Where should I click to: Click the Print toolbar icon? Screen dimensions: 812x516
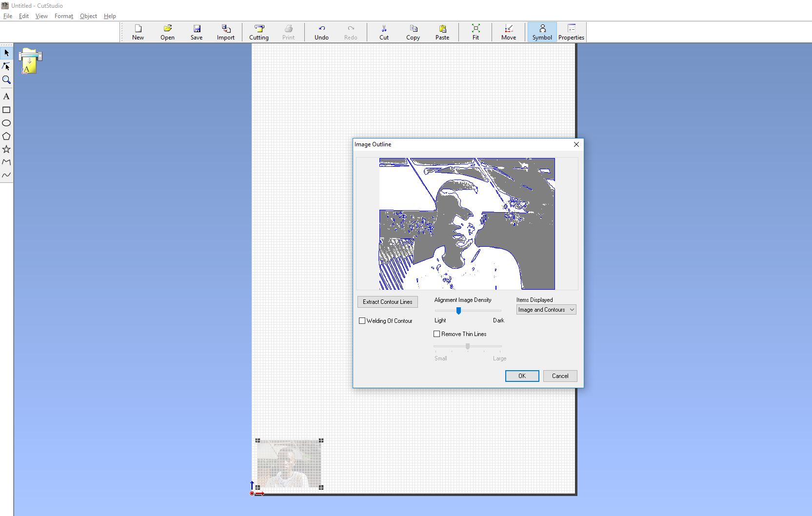[x=288, y=32]
